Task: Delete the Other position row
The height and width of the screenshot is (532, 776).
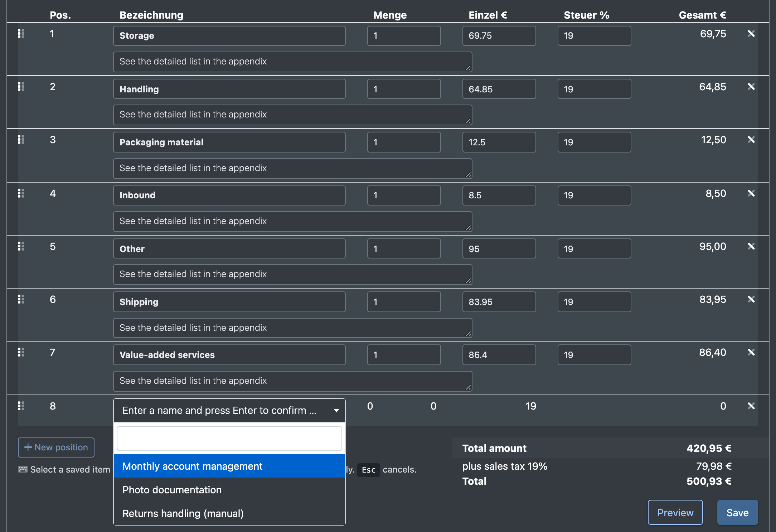Action: 751,246
